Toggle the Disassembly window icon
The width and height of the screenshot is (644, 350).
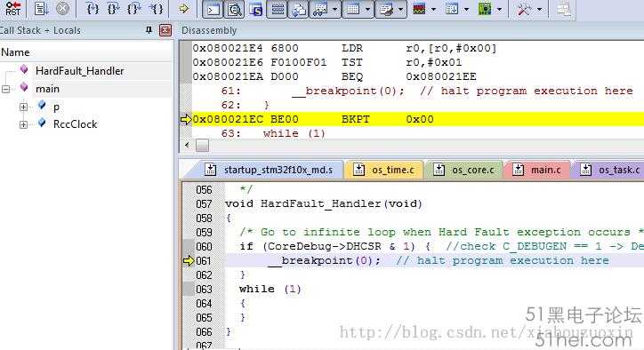[234, 9]
